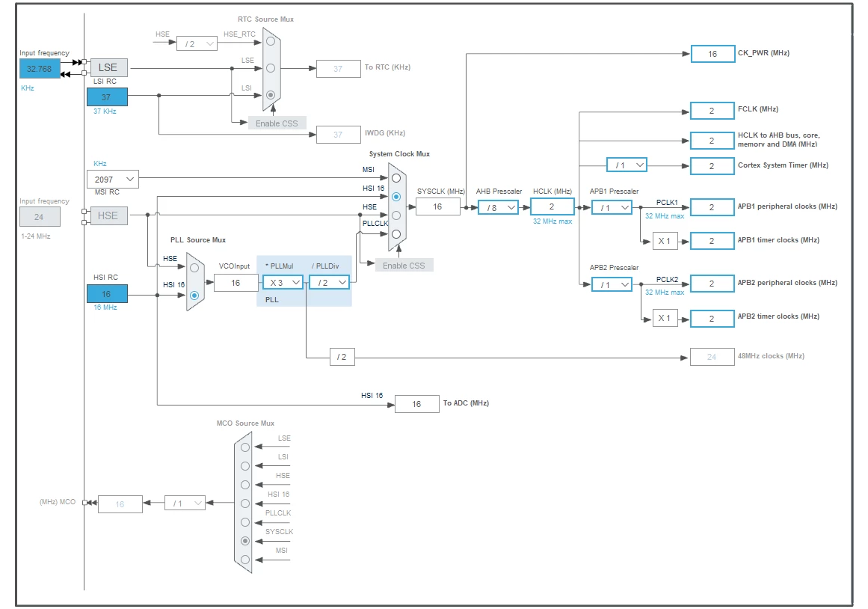Select HSI 16 on MCO Source Mux
Viewport: 868px width, 609px height.
click(x=245, y=504)
